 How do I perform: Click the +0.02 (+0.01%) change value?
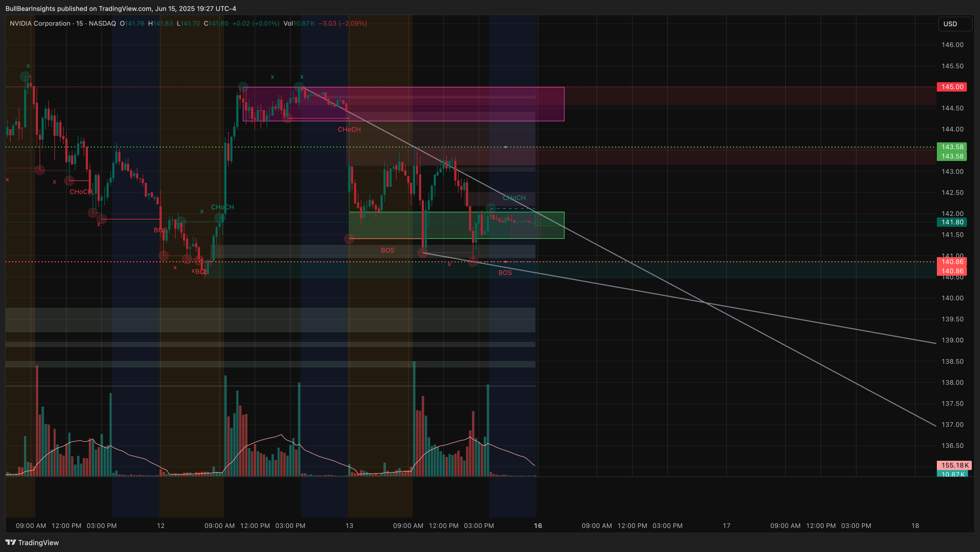click(x=256, y=23)
